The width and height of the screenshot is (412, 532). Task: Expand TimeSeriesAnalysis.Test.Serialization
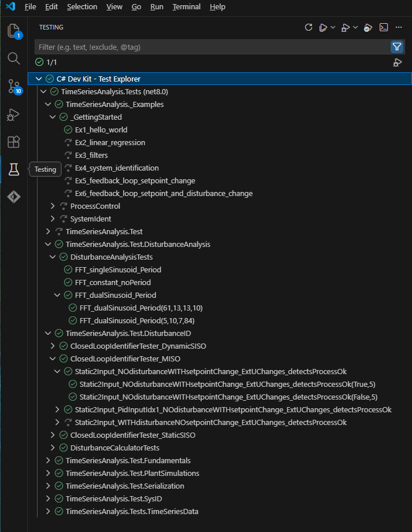click(48, 486)
